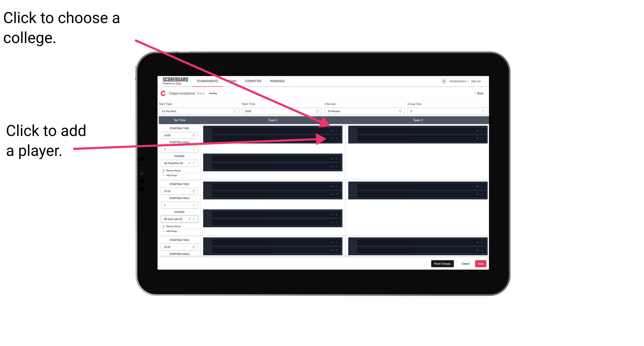Click the X icon to remove Peachtree GC course
644x346 pixels.
(x=191, y=163)
